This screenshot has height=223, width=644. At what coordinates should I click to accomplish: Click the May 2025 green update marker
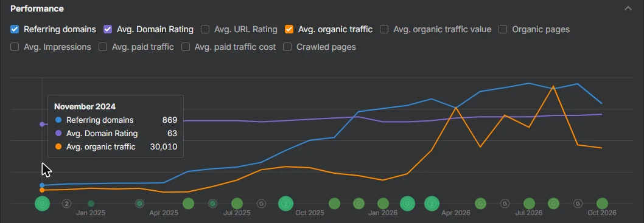tap(188, 204)
